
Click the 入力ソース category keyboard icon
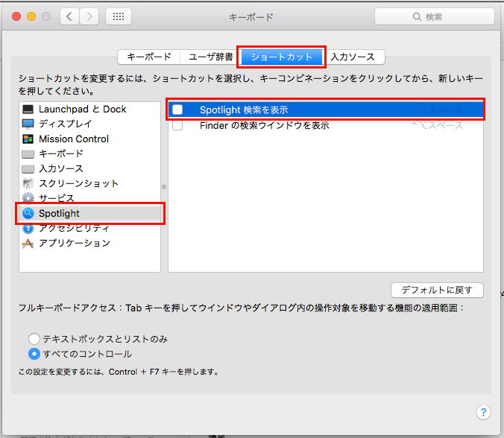28,169
